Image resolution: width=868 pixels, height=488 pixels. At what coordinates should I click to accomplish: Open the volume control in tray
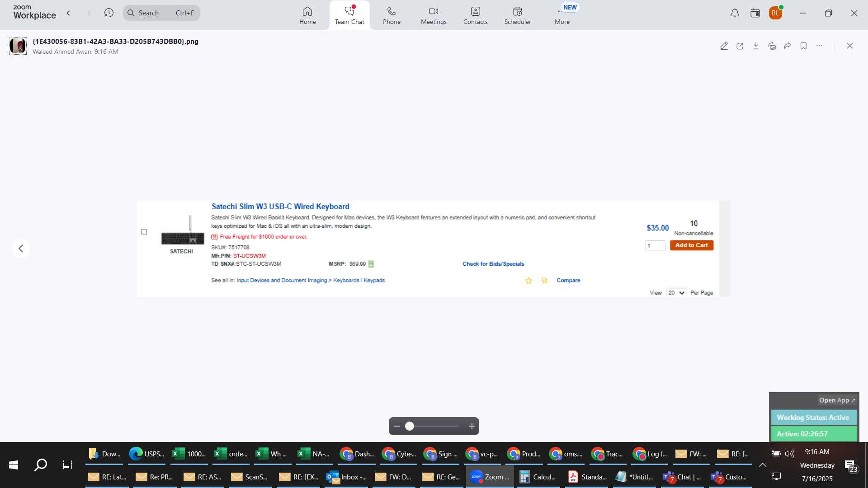click(790, 454)
